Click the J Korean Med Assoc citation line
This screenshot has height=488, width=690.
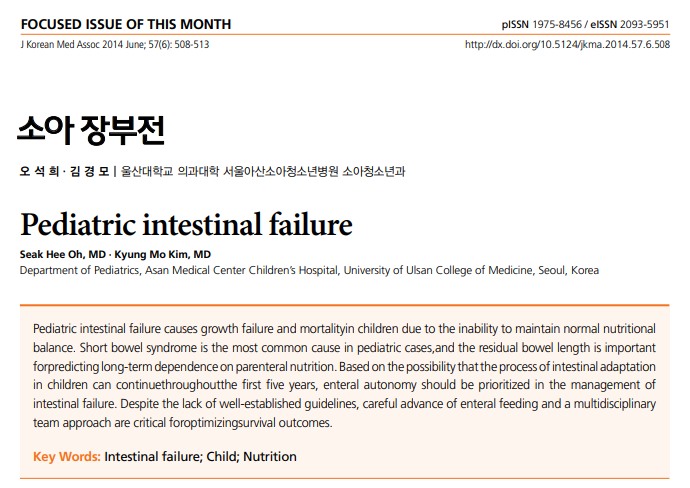click(x=115, y=45)
